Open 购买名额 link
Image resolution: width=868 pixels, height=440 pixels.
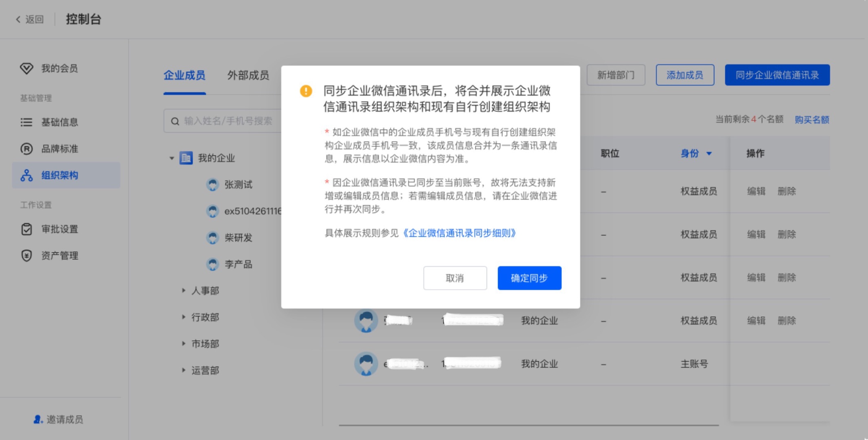click(x=812, y=120)
